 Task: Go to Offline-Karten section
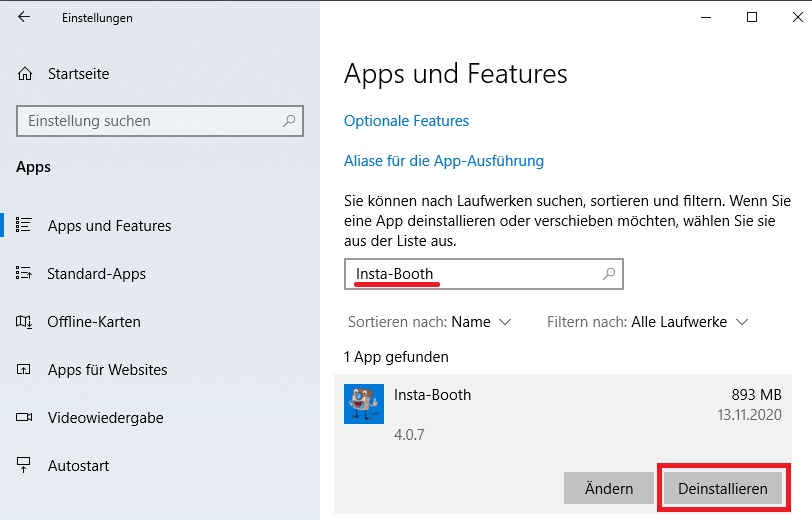(x=94, y=322)
